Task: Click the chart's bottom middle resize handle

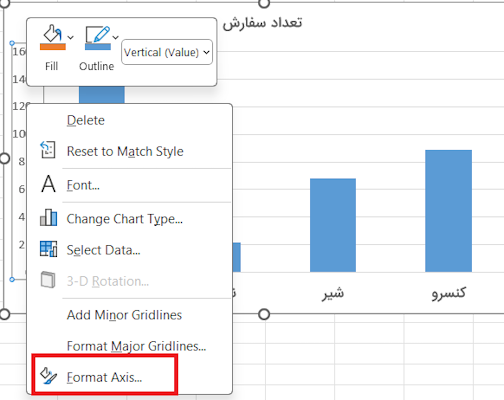Action: point(264,314)
